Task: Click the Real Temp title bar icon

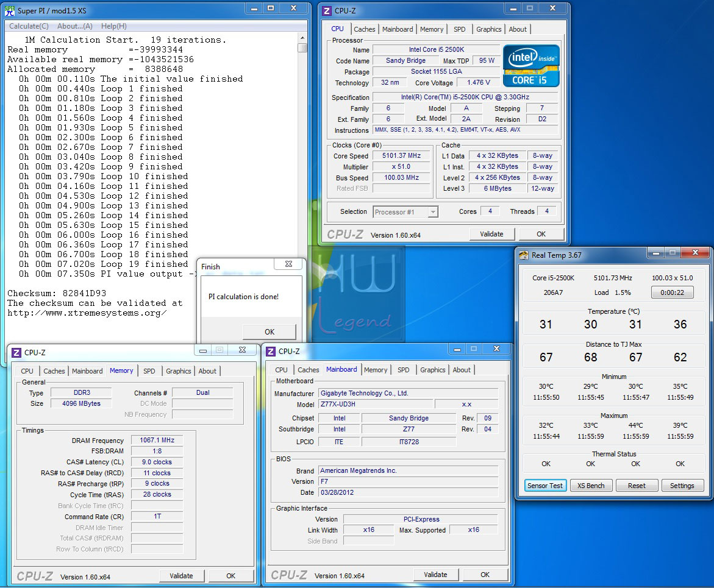Action: coord(524,255)
